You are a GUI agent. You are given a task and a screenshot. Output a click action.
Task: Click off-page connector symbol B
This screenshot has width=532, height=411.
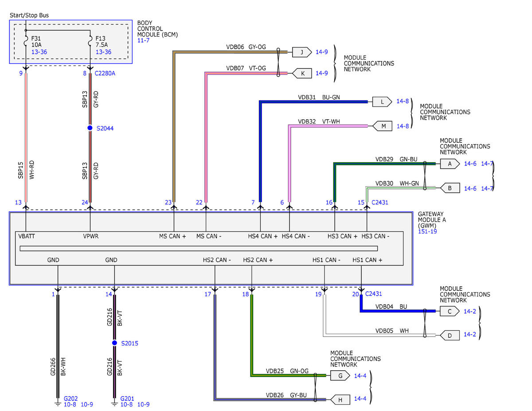[x=450, y=188]
